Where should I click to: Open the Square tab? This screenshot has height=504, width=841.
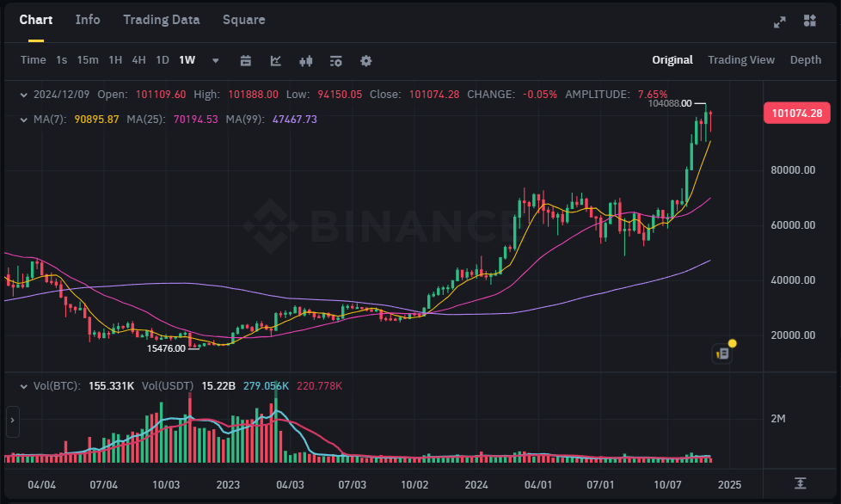pyautogui.click(x=244, y=20)
